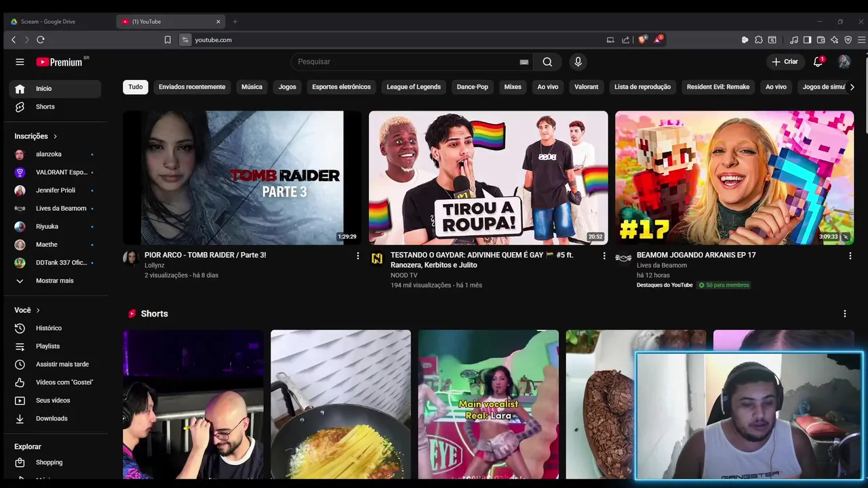Open Downloads in the sidebar
This screenshot has height=488, width=868.
pyautogui.click(x=55, y=419)
